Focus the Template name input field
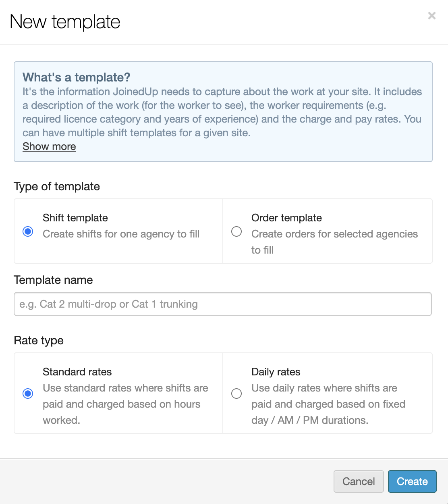 [x=222, y=304]
